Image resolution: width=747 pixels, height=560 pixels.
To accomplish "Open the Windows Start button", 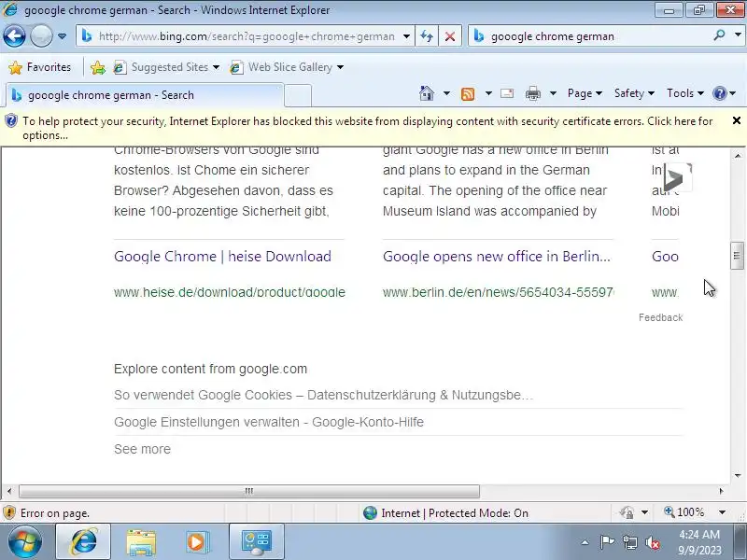I will [24, 542].
